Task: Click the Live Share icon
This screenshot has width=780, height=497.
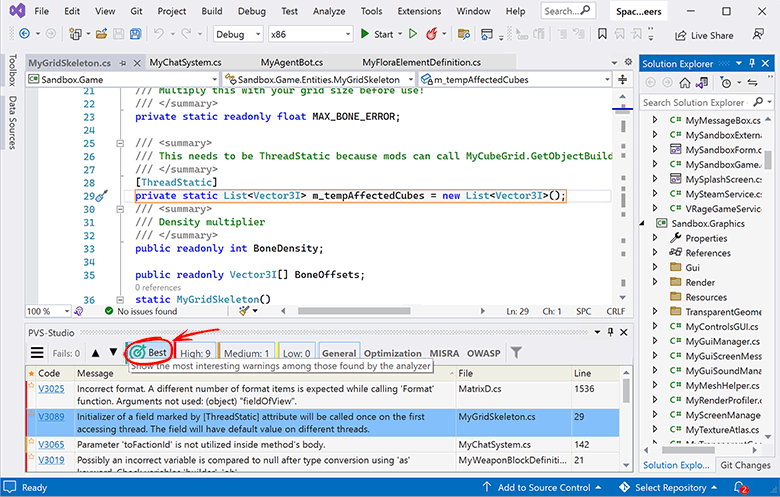Action: (679, 35)
